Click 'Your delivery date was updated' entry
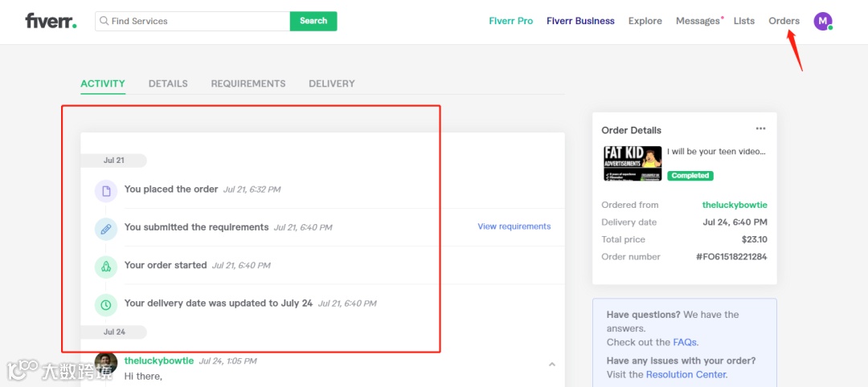Viewport: 868px width, 387px height. point(218,303)
